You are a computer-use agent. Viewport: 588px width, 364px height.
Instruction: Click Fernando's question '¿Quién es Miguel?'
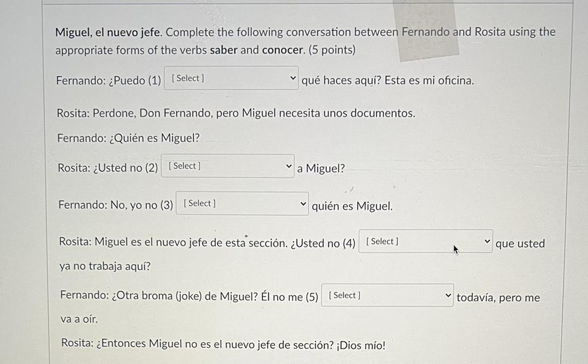click(x=129, y=138)
